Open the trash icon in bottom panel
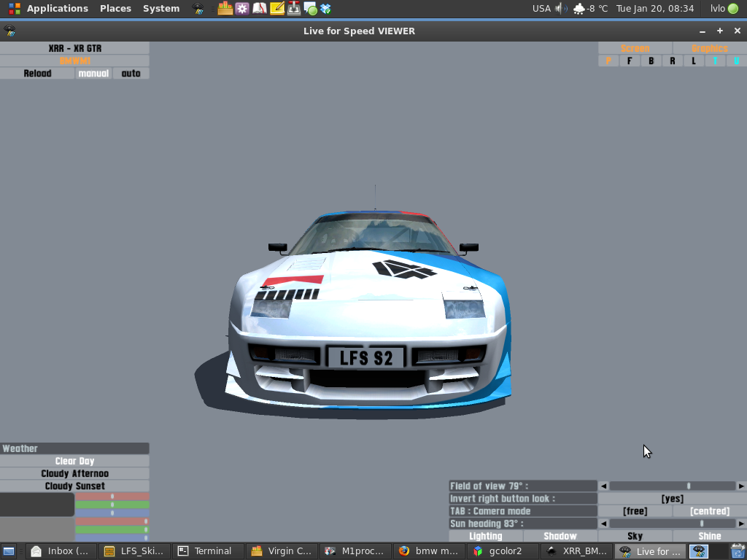Viewport: 747px width, 560px height. pos(738,551)
